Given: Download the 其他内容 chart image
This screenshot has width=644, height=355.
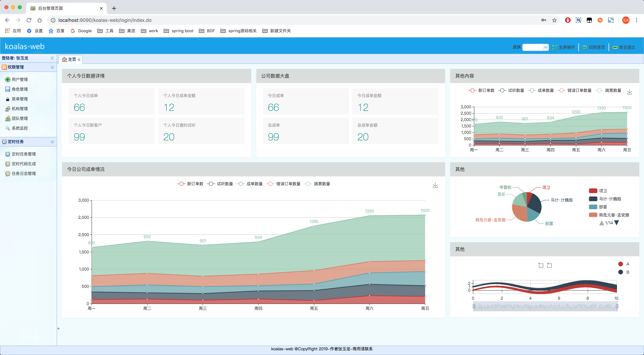Looking at the screenshot, I should [x=630, y=92].
